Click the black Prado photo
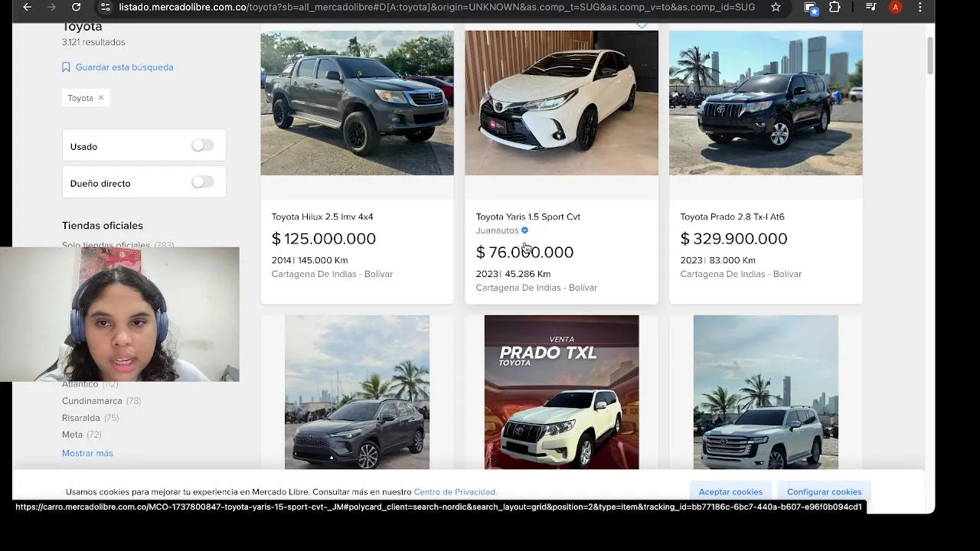 coord(766,103)
